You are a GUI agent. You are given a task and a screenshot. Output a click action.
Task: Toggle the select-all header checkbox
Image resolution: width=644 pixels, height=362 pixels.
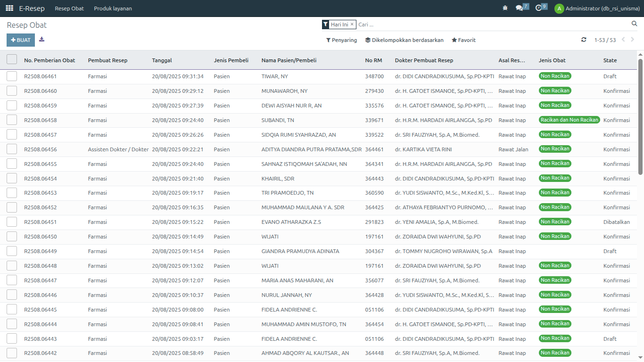(x=12, y=59)
